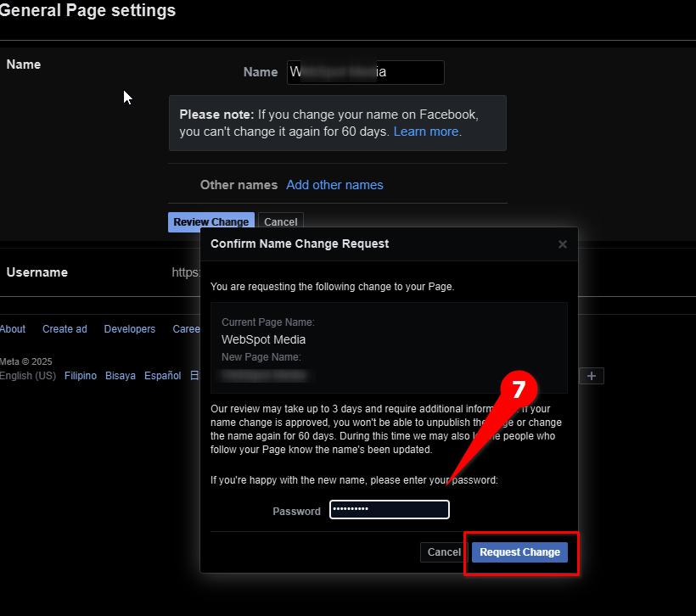
Task: Open the About footer link
Action: click(13, 329)
